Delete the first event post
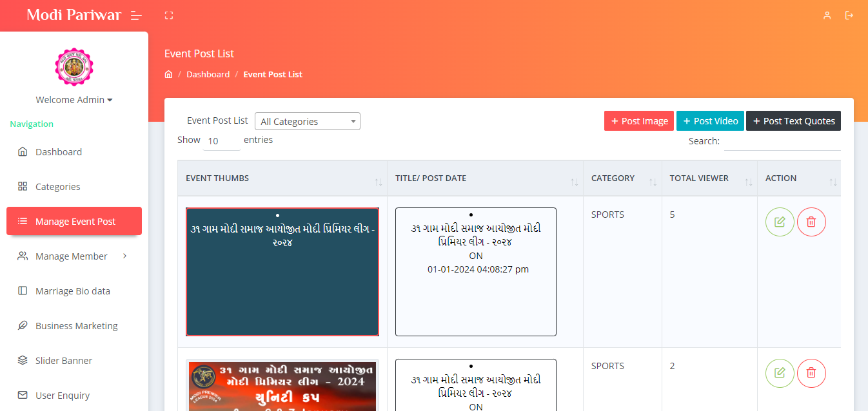Viewport: 868px width, 411px height. tap(811, 222)
